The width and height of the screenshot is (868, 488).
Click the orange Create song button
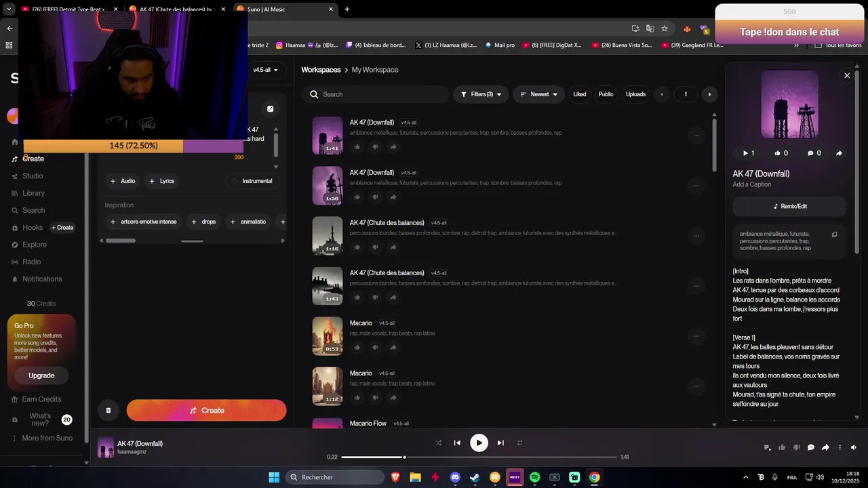pos(206,410)
